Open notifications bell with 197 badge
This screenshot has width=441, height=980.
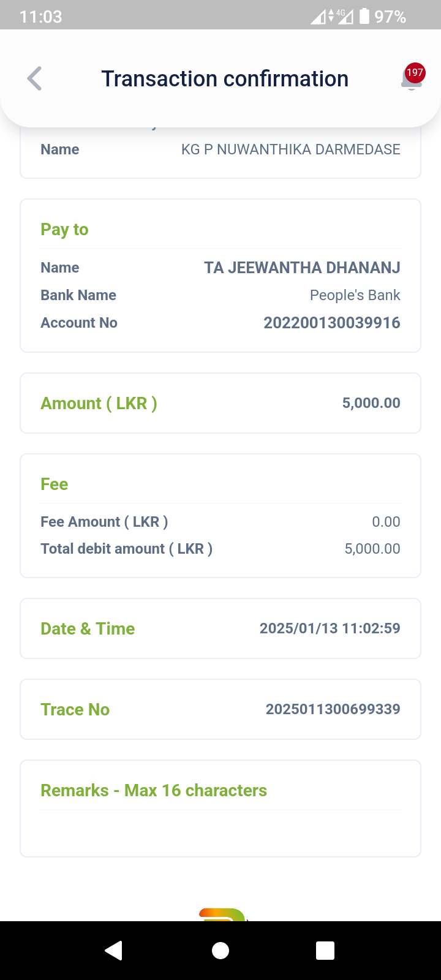[x=412, y=79]
